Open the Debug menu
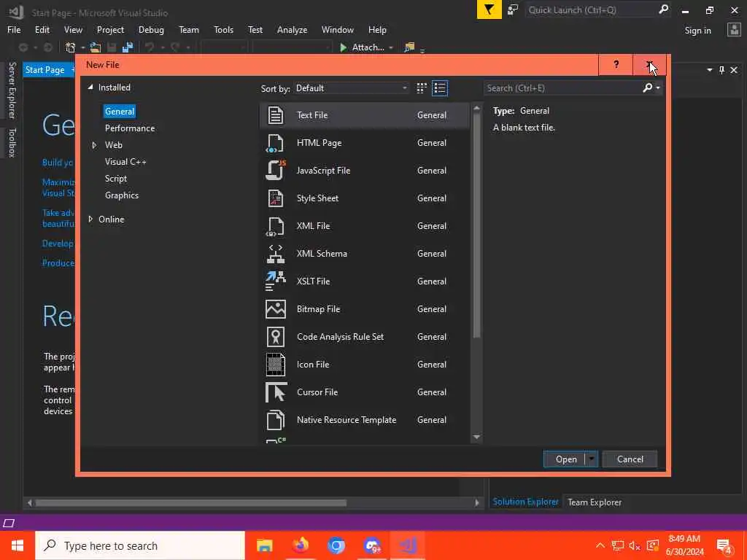This screenshot has height=560, width=747. point(151,29)
